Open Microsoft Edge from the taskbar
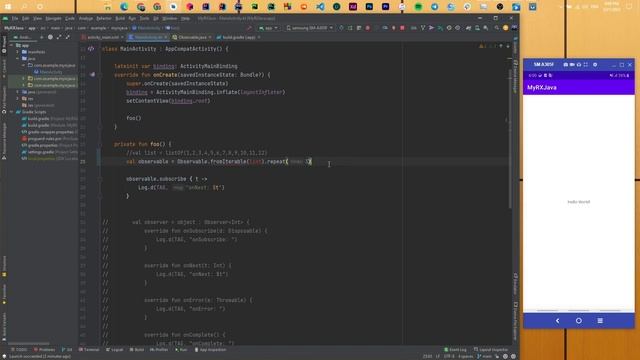This screenshot has width=640, height=360. pyautogui.click(x=124, y=7)
